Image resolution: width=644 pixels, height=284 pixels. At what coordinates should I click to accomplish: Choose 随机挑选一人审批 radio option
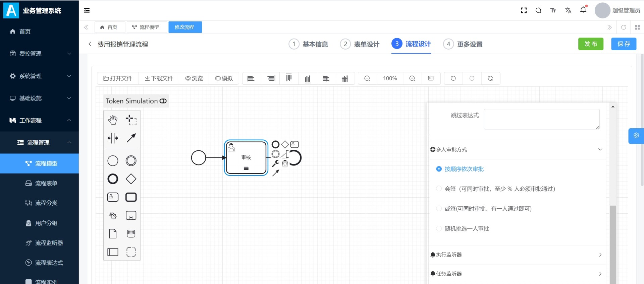tap(439, 229)
